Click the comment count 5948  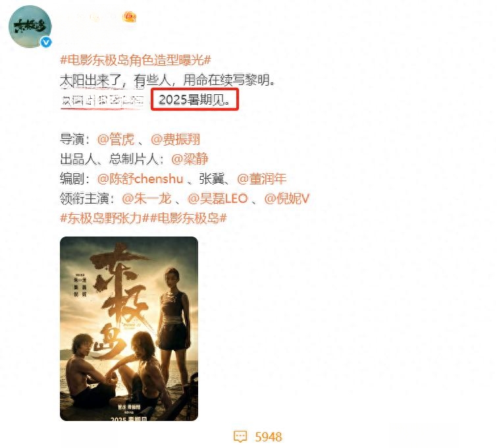click(268, 437)
